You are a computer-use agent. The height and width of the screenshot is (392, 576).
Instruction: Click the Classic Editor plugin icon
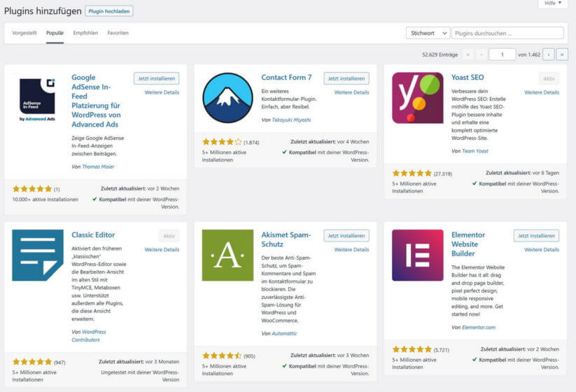(38, 255)
